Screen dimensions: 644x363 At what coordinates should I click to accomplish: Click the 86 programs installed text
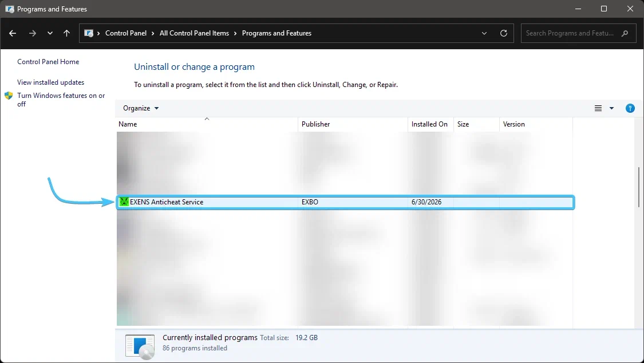point(195,348)
